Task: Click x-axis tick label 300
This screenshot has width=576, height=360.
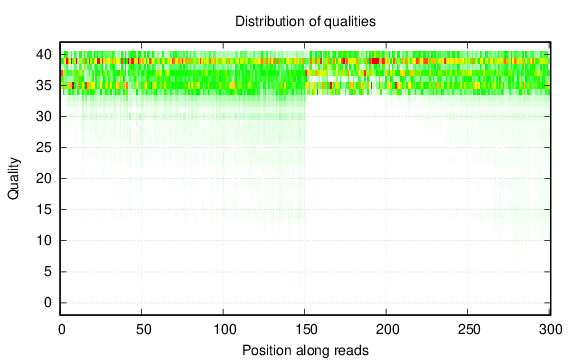Action: [550, 330]
